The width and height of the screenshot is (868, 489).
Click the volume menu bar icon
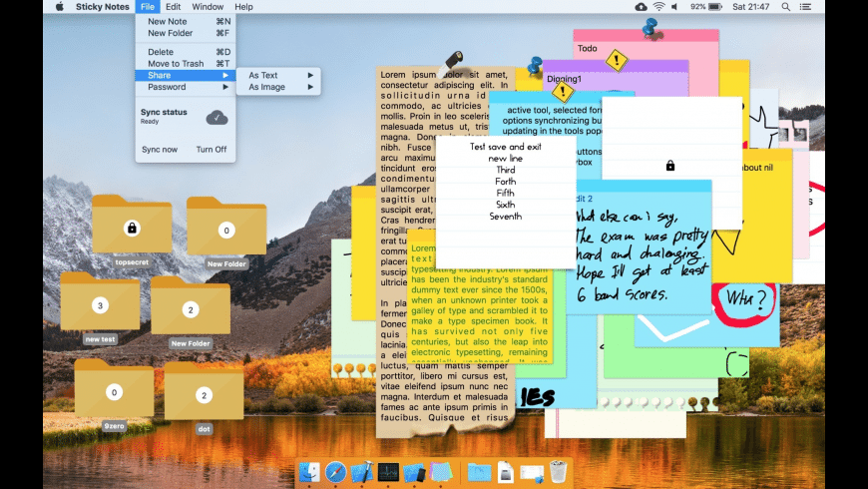point(674,7)
